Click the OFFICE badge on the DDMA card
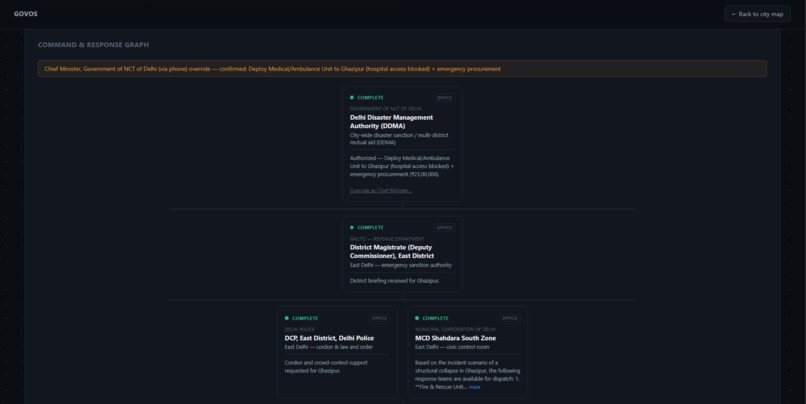806x404 pixels. point(444,98)
